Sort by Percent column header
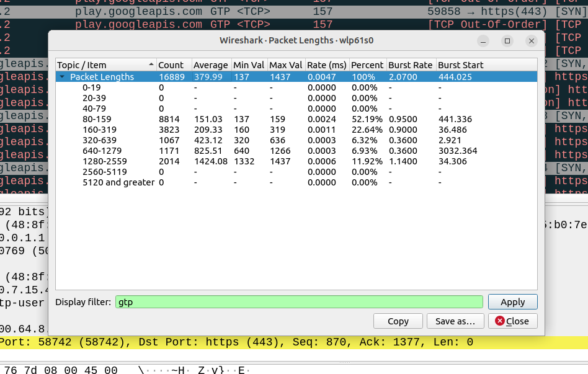This screenshot has height=374, width=588. pos(368,65)
